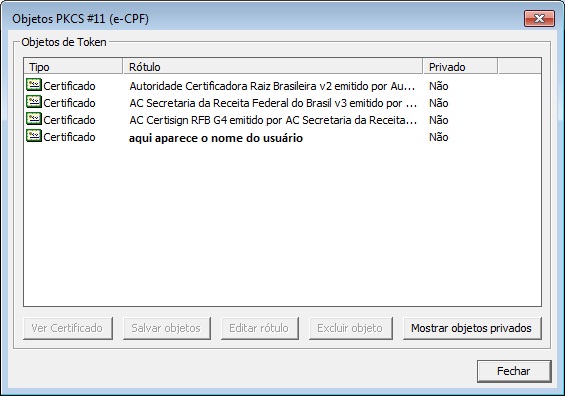565x396 pixels.
Task: Click the Editar rótulo button
Action: point(260,328)
